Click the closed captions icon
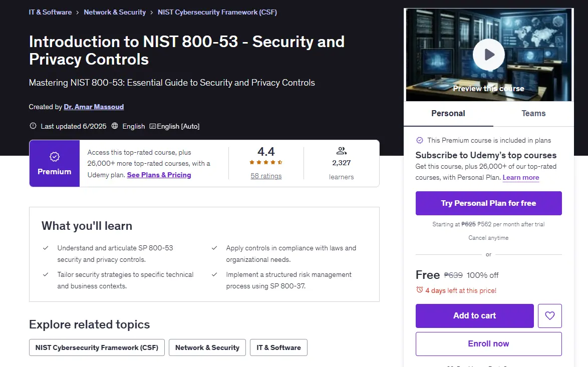The width and height of the screenshot is (588, 367). [153, 126]
